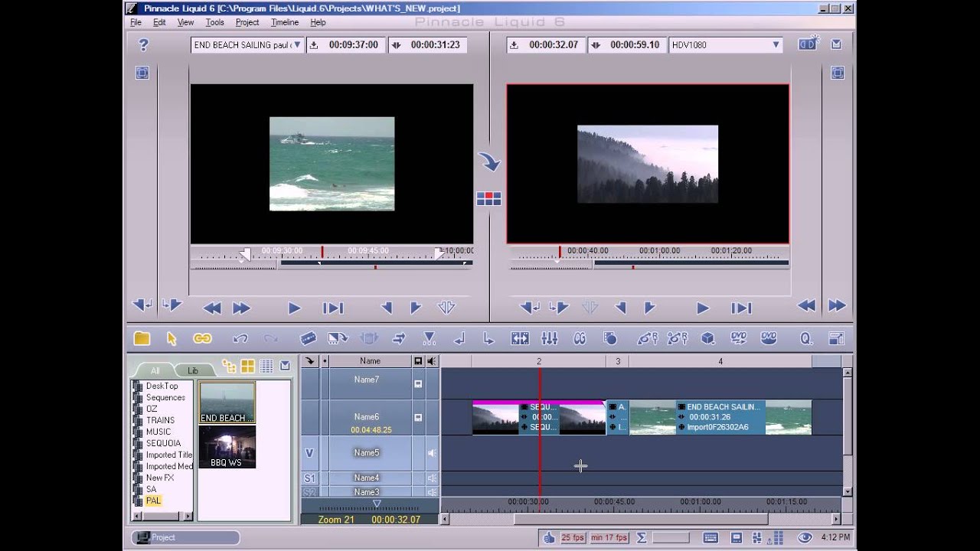Select the yellow arrow edit mode tool
The width and height of the screenshot is (980, 551).
171,338
